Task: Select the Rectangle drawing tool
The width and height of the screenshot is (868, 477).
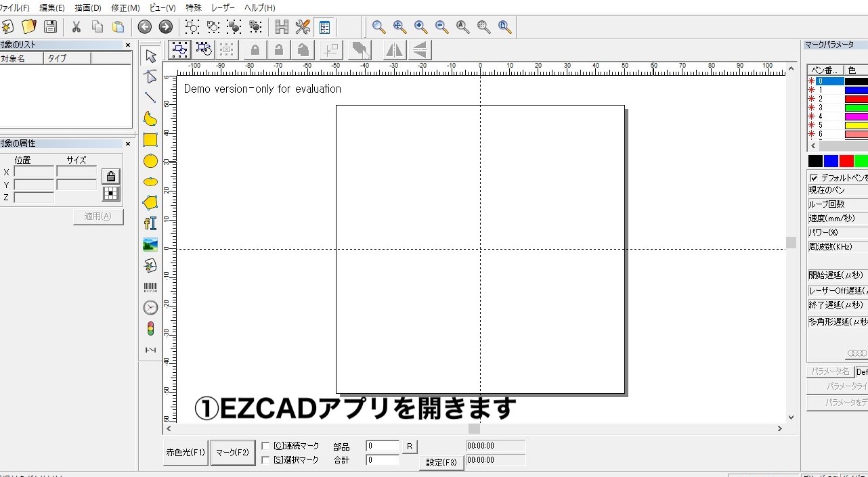Action: coord(150,140)
